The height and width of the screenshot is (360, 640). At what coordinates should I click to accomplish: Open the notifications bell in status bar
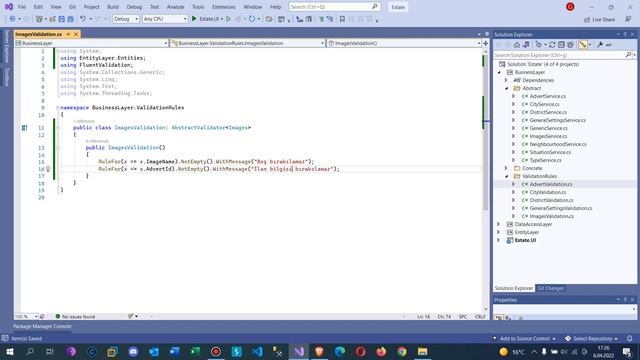(x=630, y=338)
